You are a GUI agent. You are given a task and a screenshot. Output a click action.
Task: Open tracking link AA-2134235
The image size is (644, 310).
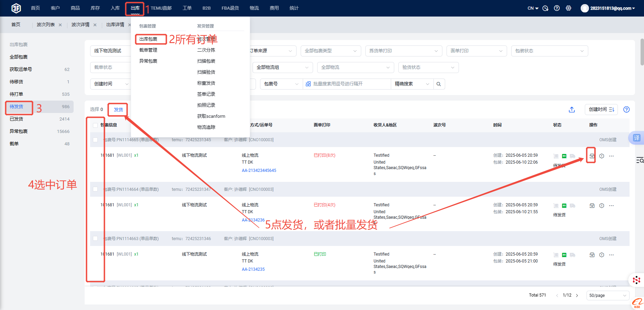[x=253, y=269]
